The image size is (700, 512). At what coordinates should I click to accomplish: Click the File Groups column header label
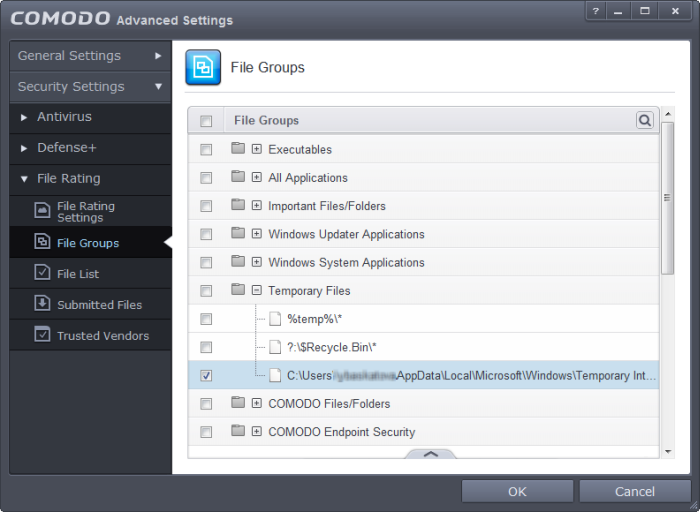pos(267,120)
